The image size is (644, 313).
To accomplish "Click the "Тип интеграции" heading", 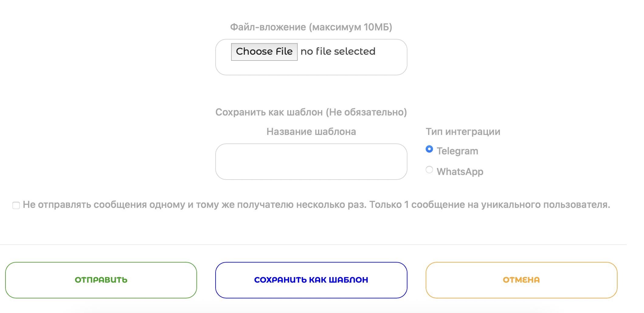I will coord(463,132).
